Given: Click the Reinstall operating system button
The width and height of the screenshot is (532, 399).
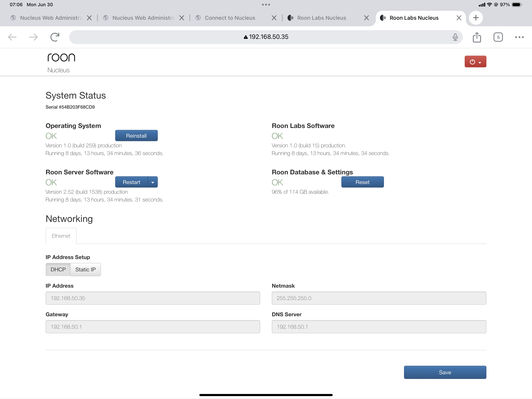Looking at the screenshot, I should tap(136, 136).
